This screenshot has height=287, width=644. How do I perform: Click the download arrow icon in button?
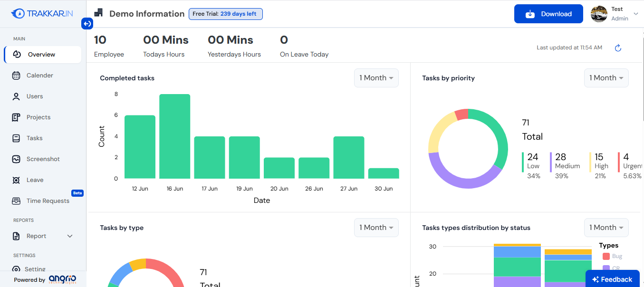[530, 14]
